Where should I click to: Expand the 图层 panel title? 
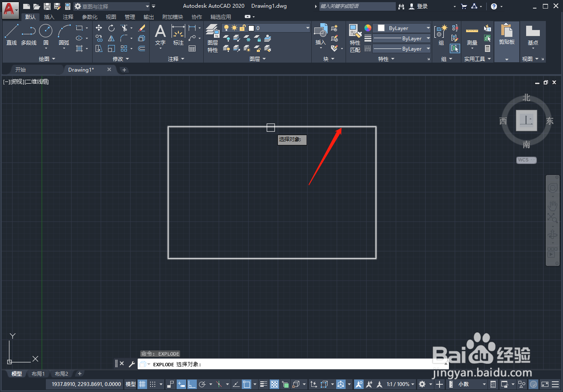pos(257,59)
